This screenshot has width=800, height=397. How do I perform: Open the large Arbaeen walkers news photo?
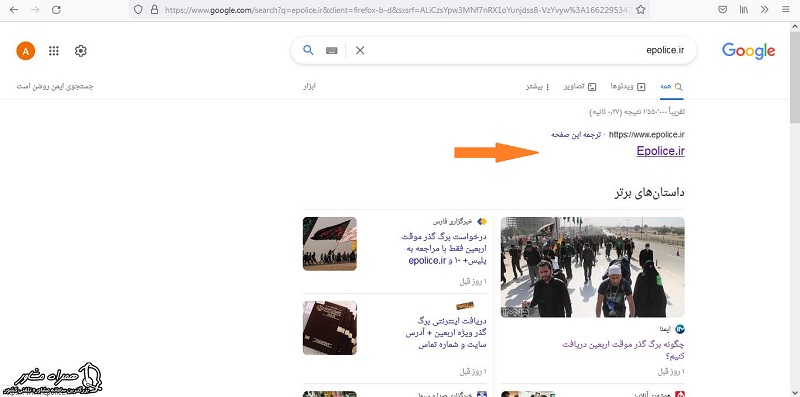pyautogui.click(x=592, y=267)
